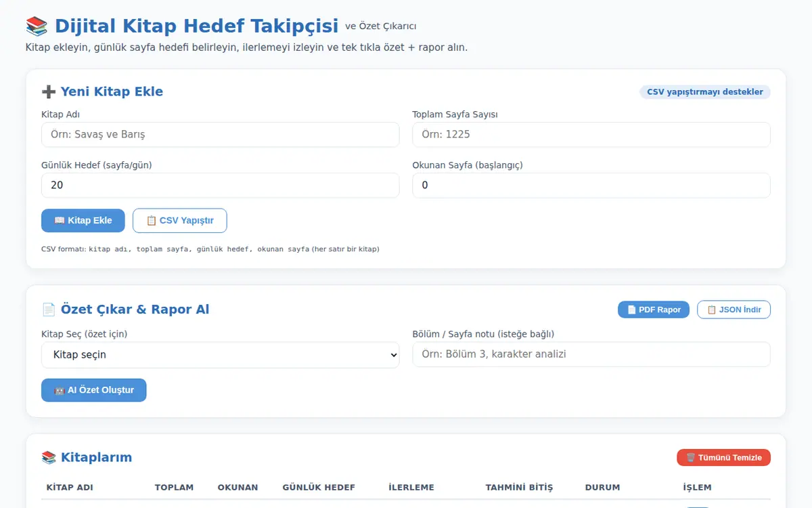
Task: Clear all books with Tümünü Temizle
Action: (x=723, y=457)
